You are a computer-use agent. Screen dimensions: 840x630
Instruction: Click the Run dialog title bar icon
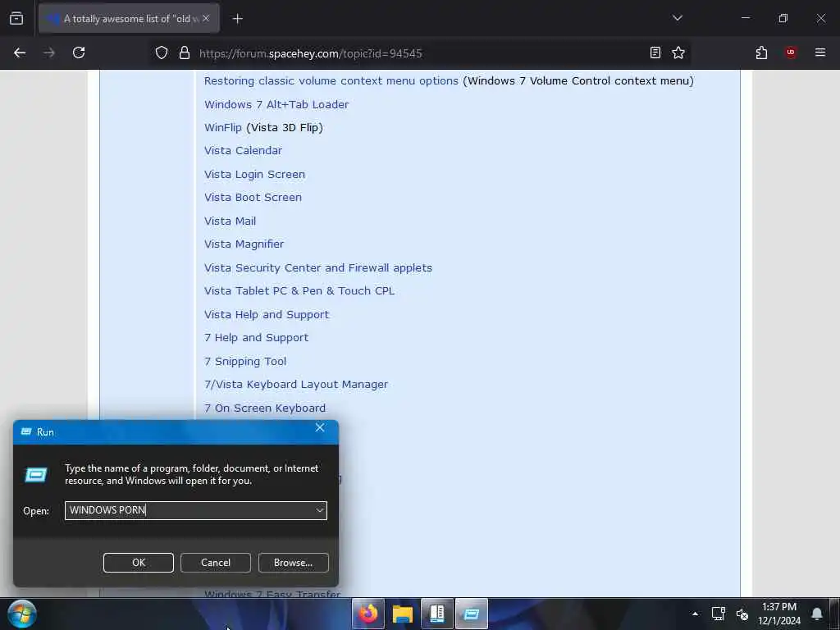[x=25, y=431]
